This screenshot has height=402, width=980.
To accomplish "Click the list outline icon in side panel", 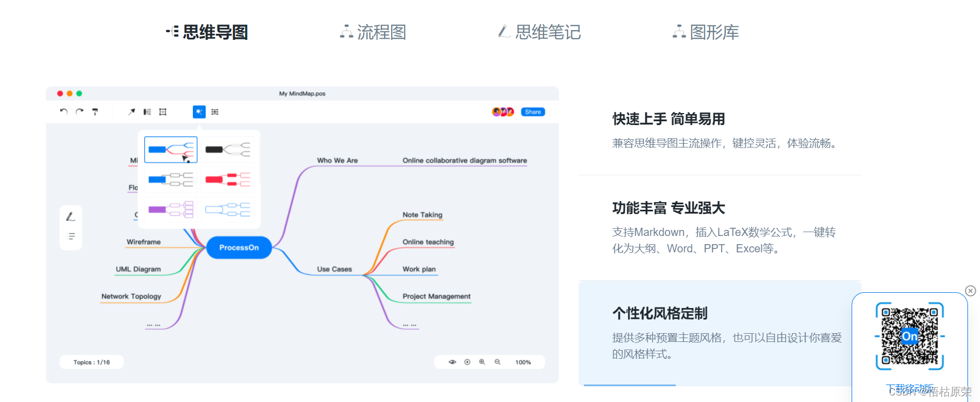I will (x=71, y=237).
